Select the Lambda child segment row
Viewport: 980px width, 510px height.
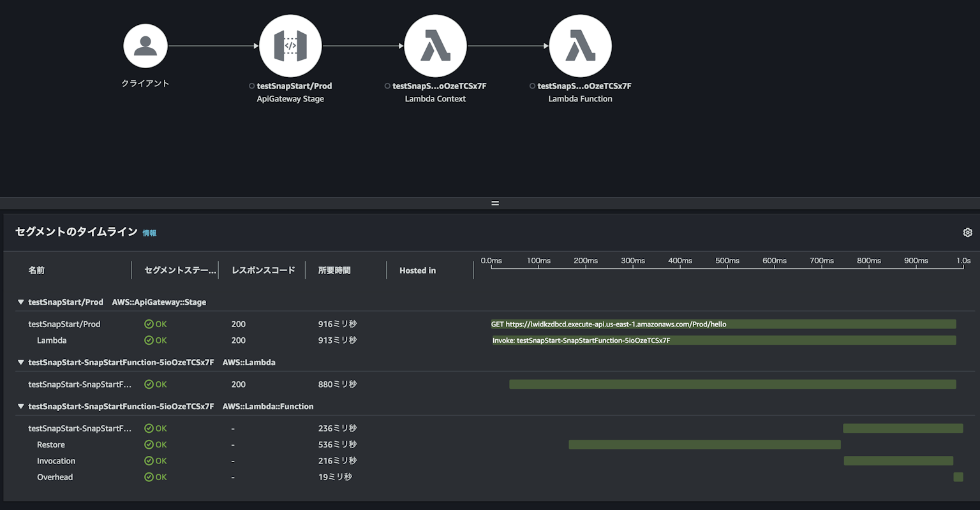pos(51,340)
